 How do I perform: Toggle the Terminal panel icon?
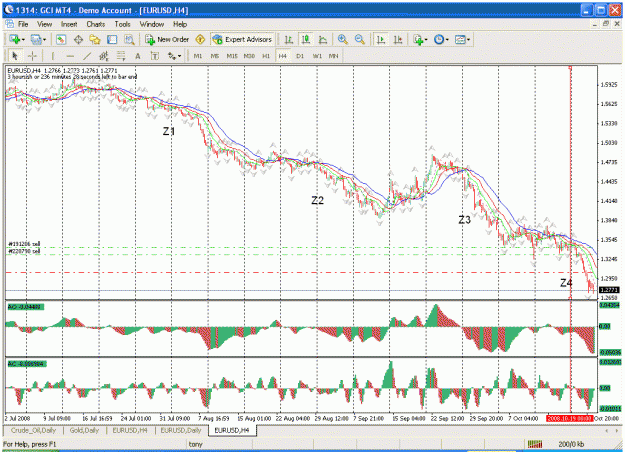point(112,39)
